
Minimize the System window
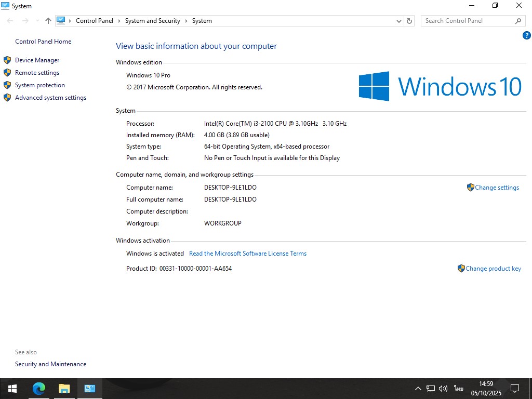(x=472, y=5)
